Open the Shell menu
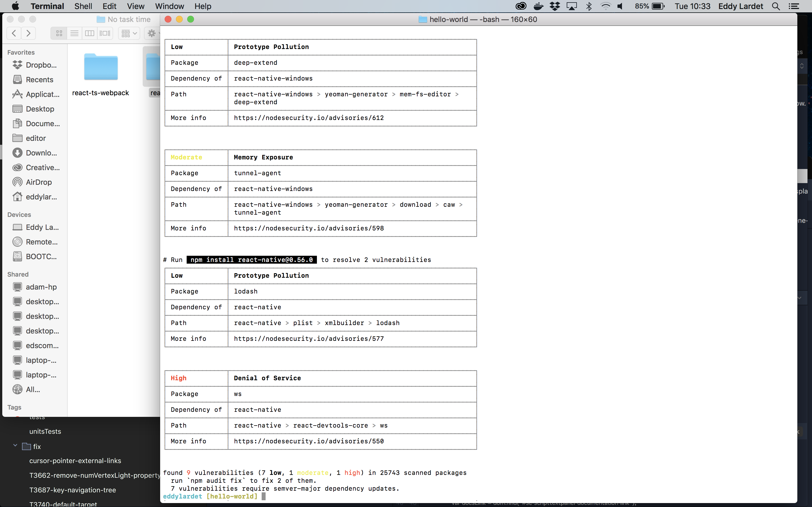Screen dimensions: 812x507 pyautogui.click(x=83, y=6)
